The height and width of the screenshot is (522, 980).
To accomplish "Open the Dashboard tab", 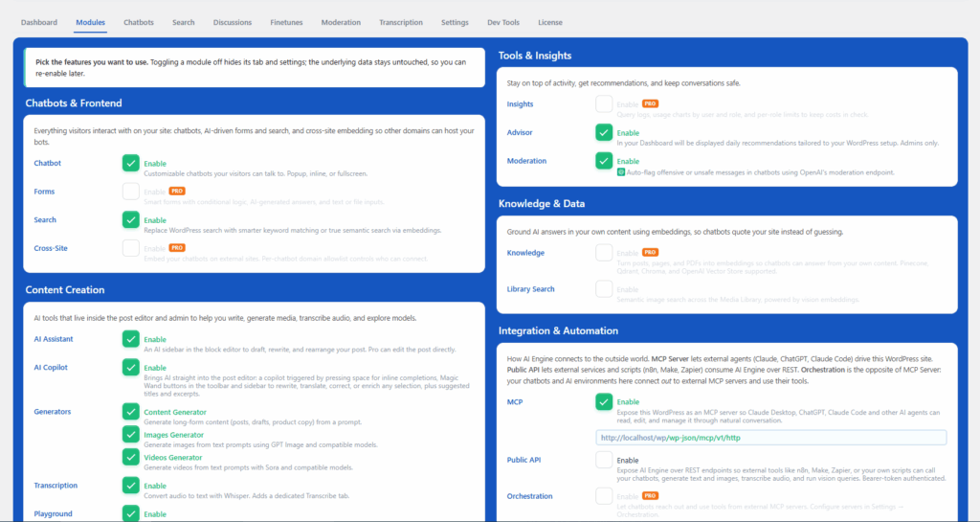I will point(38,22).
